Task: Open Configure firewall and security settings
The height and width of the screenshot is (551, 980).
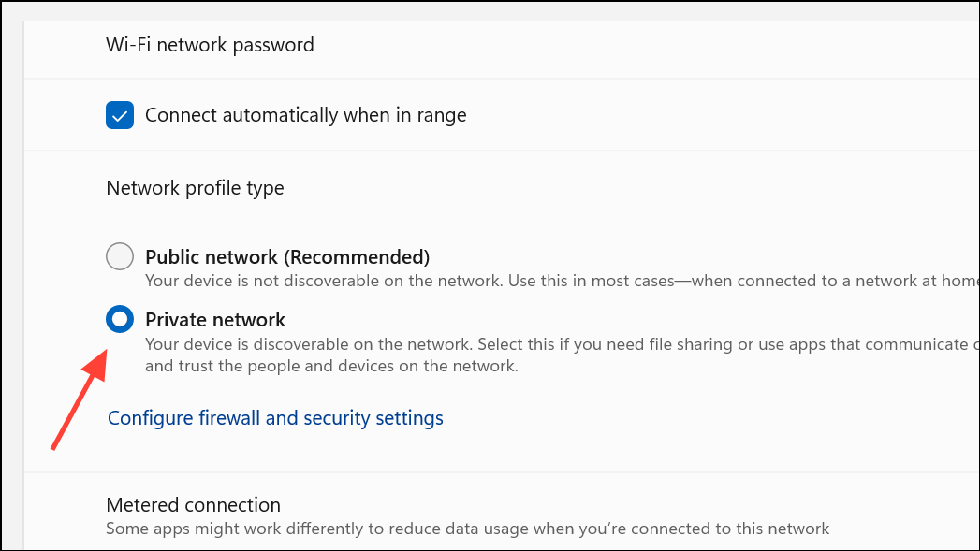Action: coord(275,418)
